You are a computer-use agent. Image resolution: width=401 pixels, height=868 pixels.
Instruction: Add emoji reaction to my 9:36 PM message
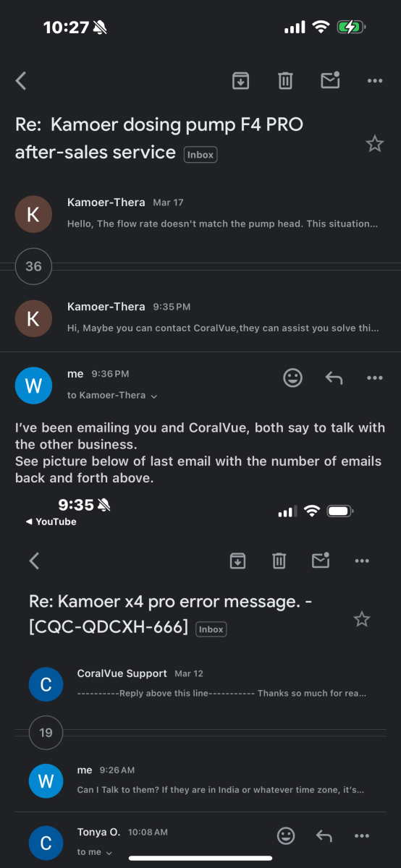click(292, 378)
